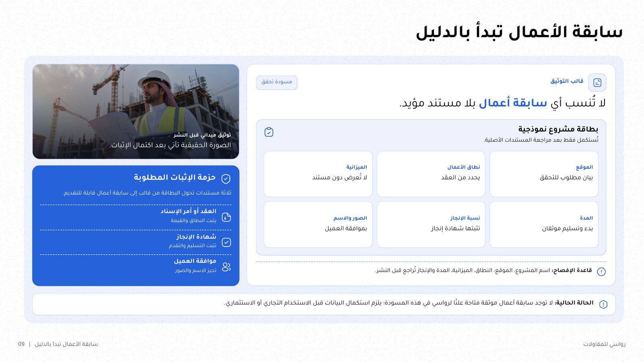Screen dimensions: 644x362
Task: Open the construction engineer photo
Action: point(136,111)
